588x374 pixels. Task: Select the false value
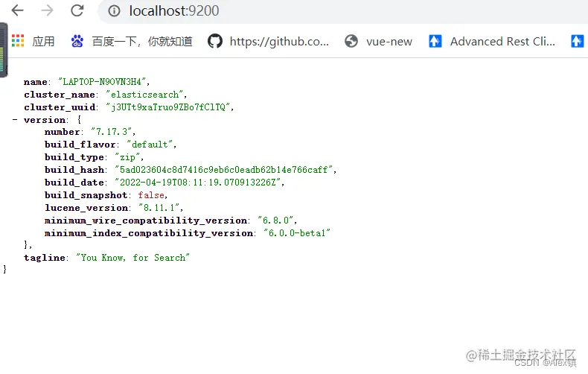[151, 195]
